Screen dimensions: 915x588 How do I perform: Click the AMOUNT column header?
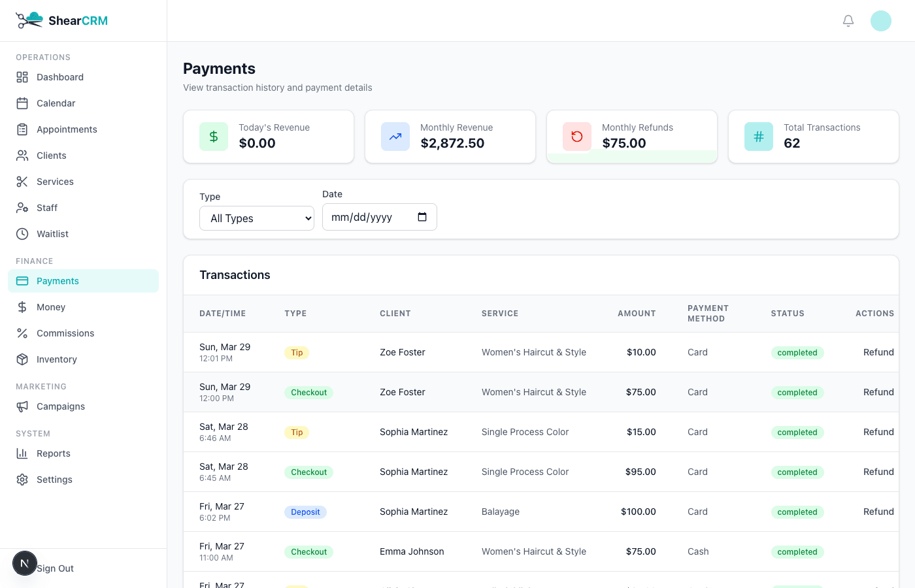pos(637,314)
